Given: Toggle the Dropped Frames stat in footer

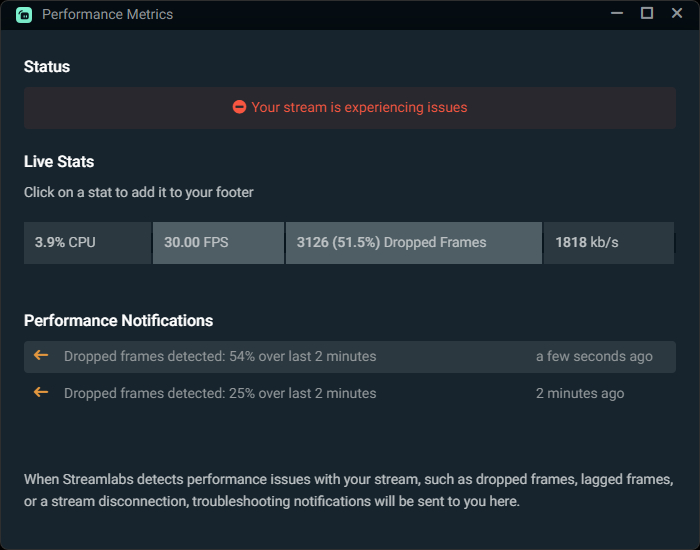Looking at the screenshot, I should coord(413,242).
